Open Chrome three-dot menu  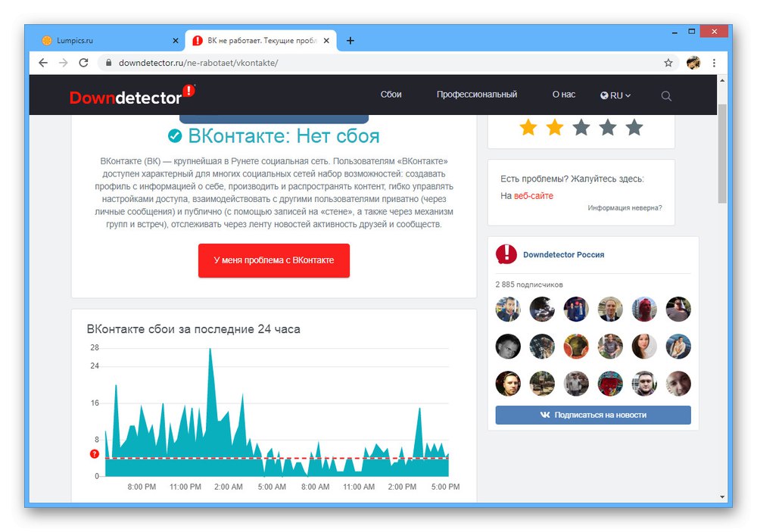714,63
